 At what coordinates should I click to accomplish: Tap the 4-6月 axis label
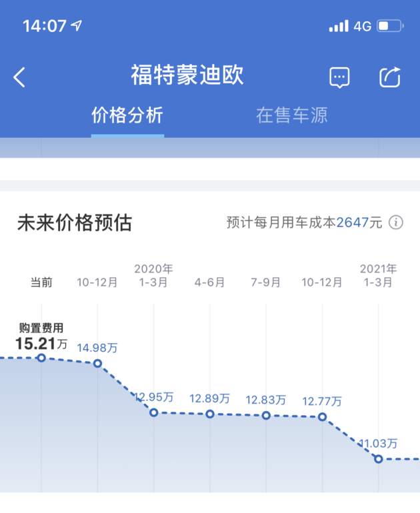click(x=210, y=282)
